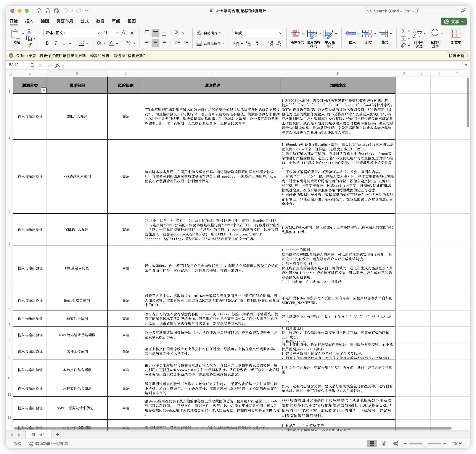This screenshot has height=454, width=476.
Task: Open the font name dropdown 宋体 (正文)
Action: click(x=72, y=33)
